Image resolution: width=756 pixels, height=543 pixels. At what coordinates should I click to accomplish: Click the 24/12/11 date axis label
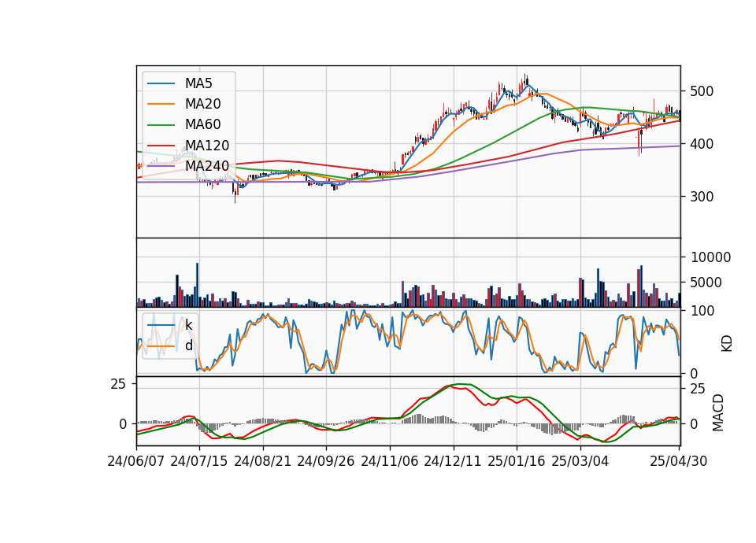coord(453,461)
